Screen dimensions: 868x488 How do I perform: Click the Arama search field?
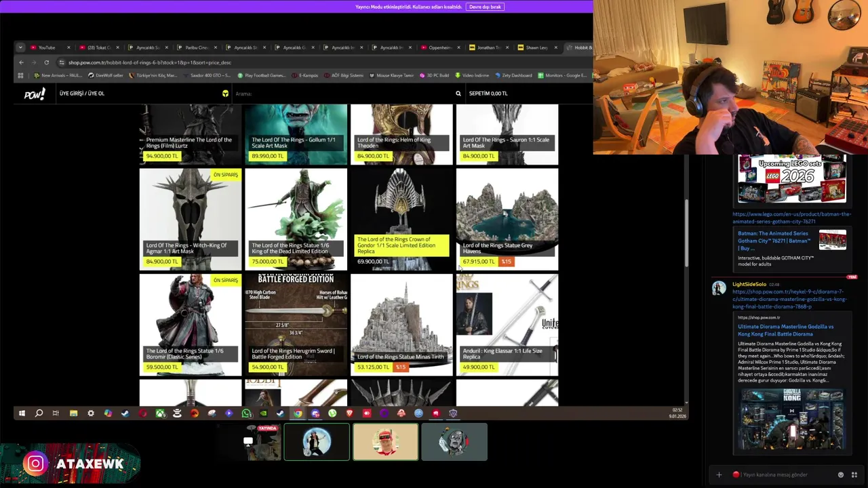342,94
